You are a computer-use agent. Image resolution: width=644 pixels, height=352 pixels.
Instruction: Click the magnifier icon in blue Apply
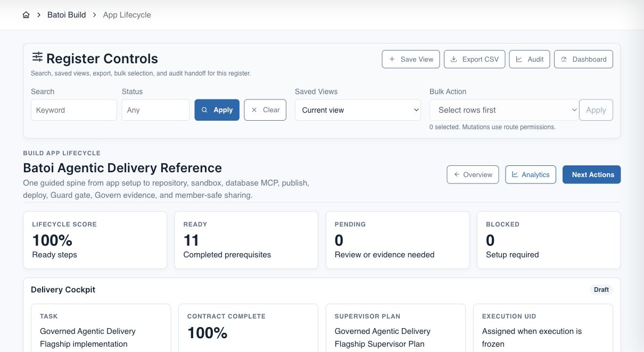click(204, 110)
